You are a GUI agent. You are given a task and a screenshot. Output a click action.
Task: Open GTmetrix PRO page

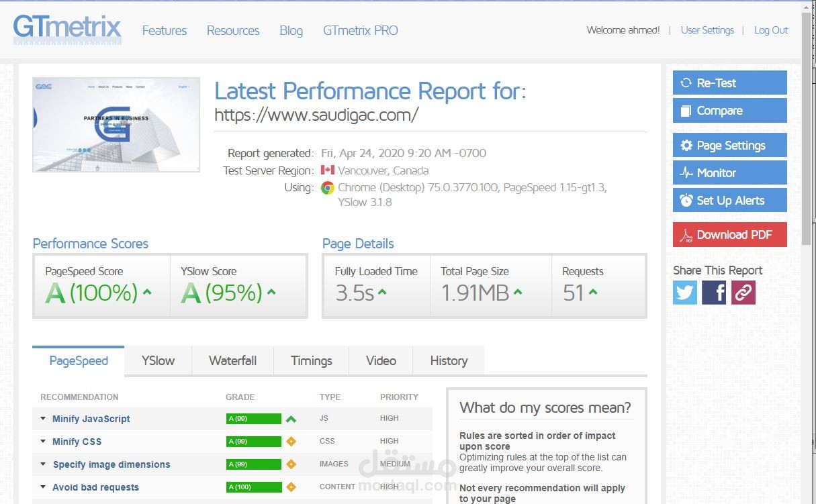360,31
